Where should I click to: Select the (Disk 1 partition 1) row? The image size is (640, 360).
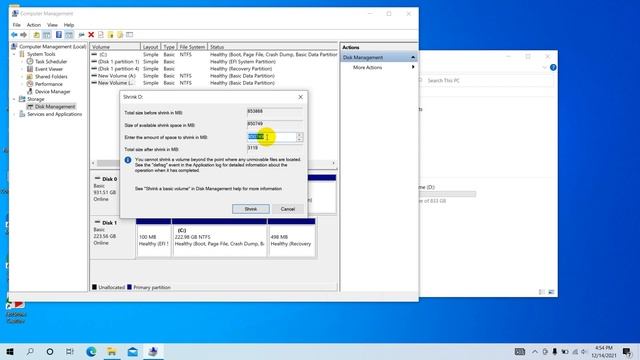(x=214, y=62)
